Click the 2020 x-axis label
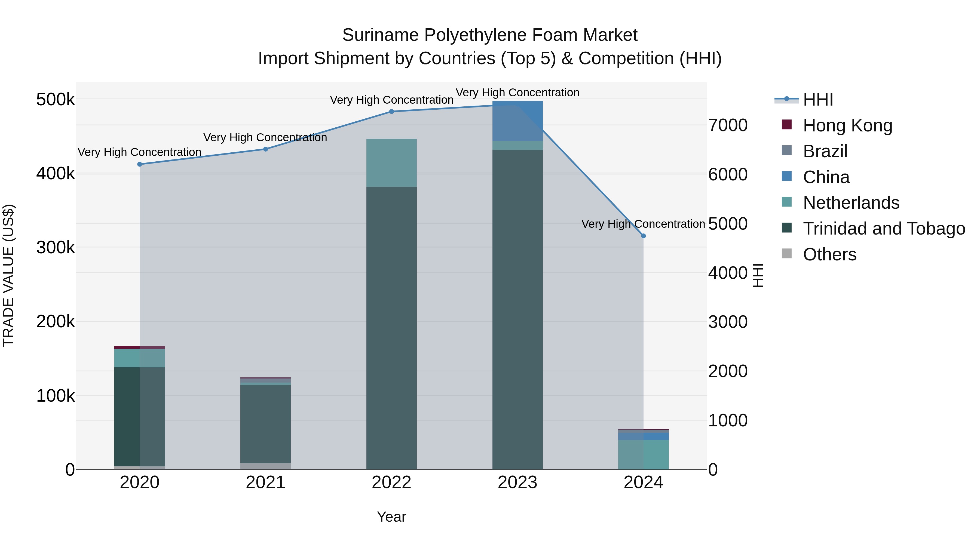Image resolution: width=980 pixels, height=551 pixels. (140, 482)
